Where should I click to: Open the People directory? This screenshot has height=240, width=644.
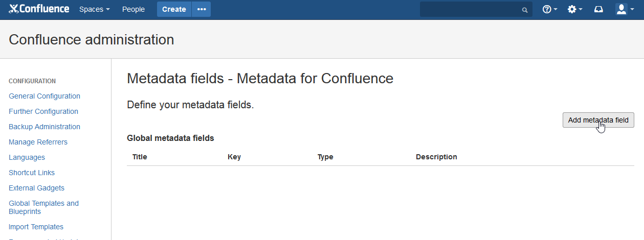134,9
